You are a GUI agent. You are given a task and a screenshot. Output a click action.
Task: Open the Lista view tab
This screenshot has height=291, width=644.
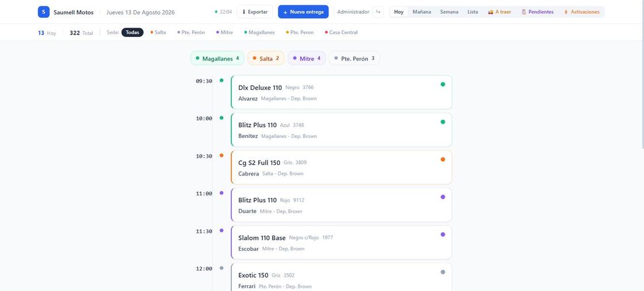tap(473, 12)
